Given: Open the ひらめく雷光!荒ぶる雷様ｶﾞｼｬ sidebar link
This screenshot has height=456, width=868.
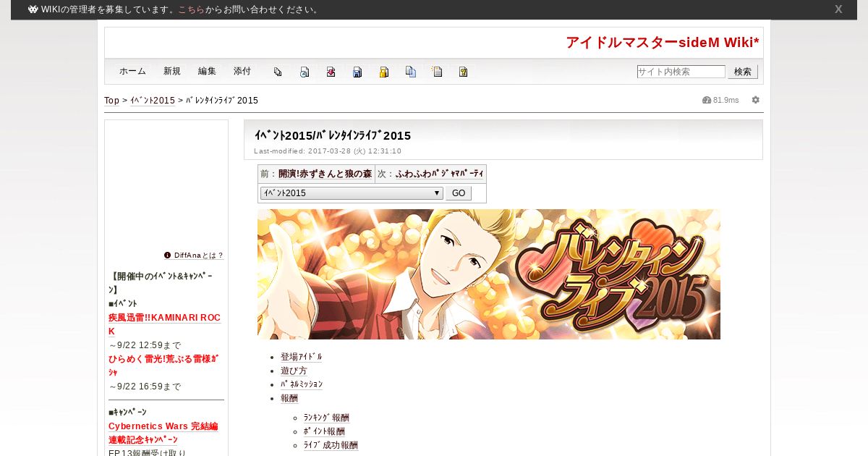Looking at the screenshot, I should (164, 366).
